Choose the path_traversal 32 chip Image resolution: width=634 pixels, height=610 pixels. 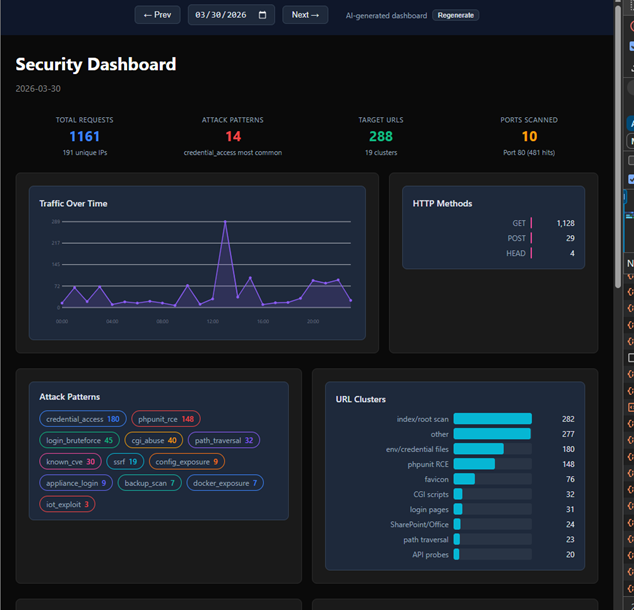(x=224, y=440)
